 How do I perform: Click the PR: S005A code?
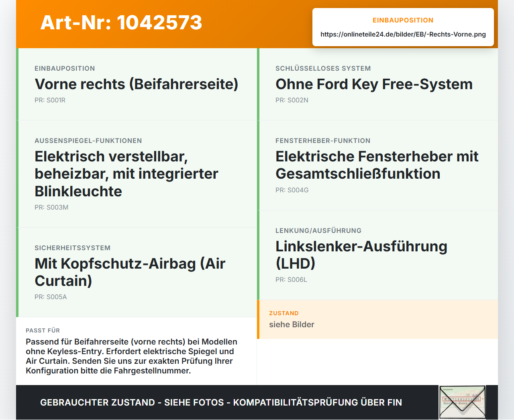click(51, 297)
